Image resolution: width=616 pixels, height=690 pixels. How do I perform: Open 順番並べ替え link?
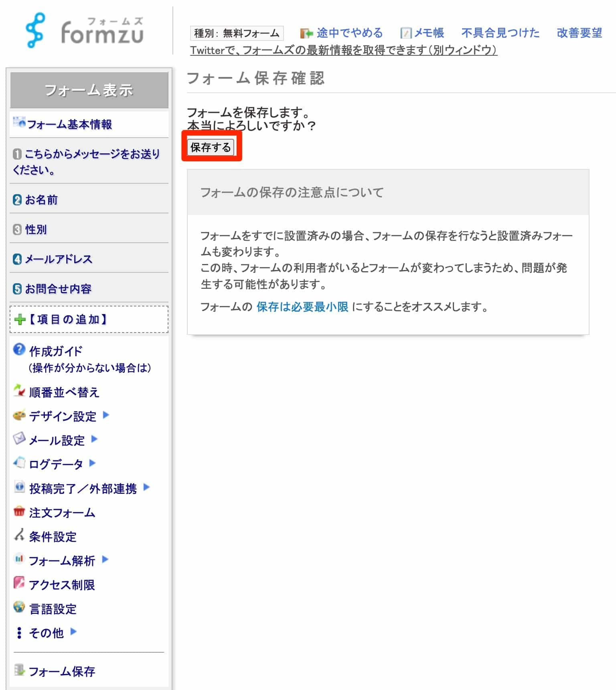pyautogui.click(x=64, y=392)
